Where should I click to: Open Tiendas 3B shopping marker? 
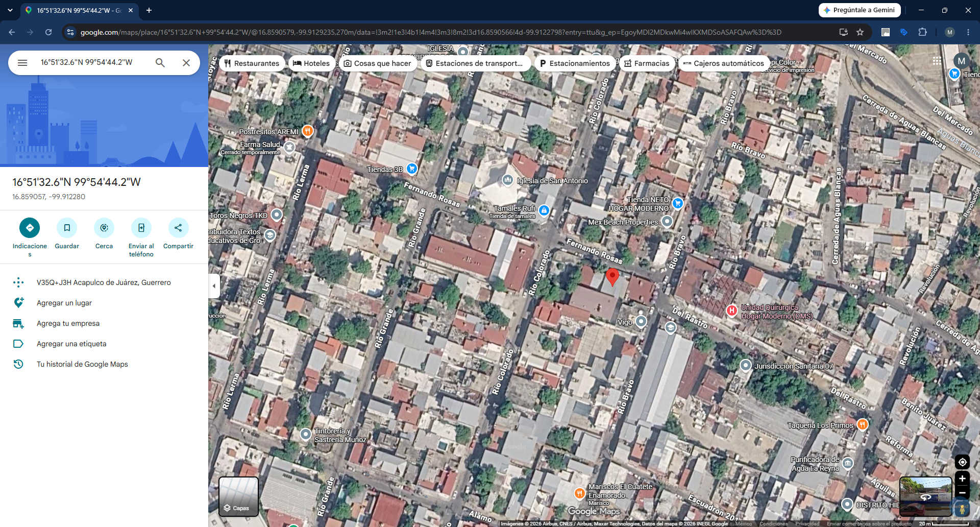[412, 169]
